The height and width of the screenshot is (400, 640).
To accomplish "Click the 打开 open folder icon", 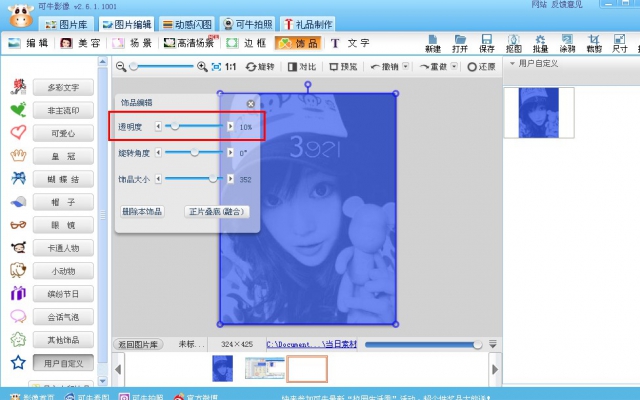I will click(x=460, y=44).
